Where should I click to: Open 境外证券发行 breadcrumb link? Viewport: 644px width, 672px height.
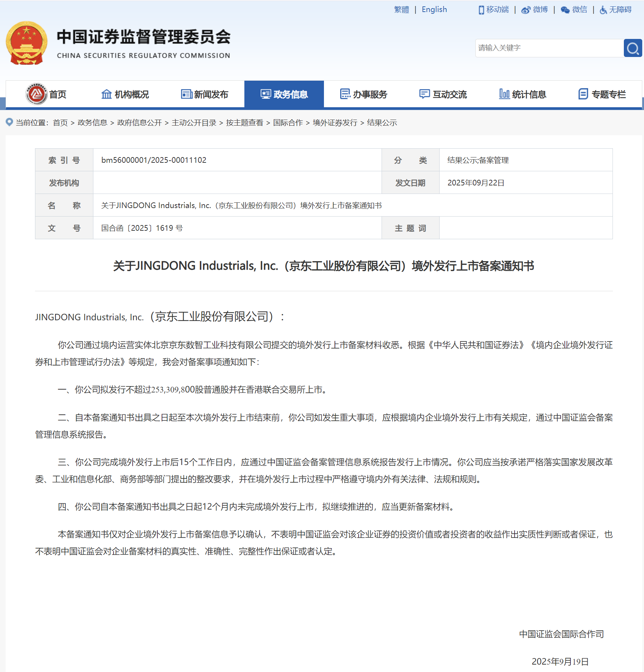(x=334, y=123)
